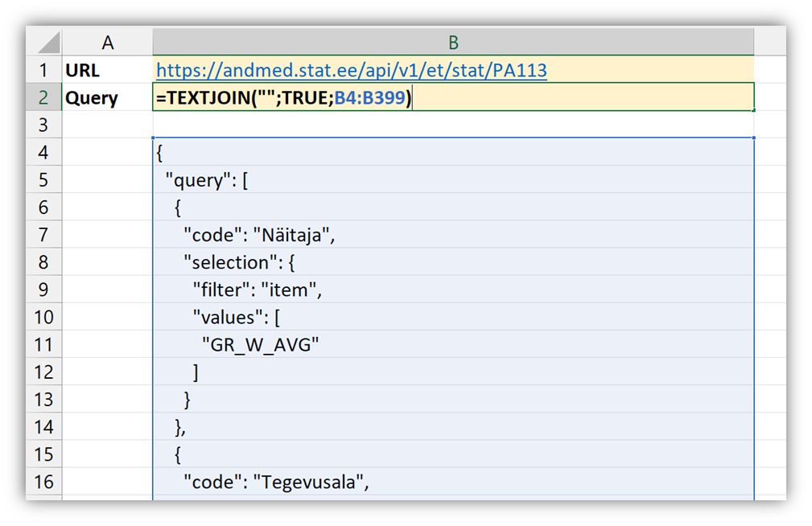
Task: Open the URL link to andmed.stat.ee
Action: tap(352, 70)
